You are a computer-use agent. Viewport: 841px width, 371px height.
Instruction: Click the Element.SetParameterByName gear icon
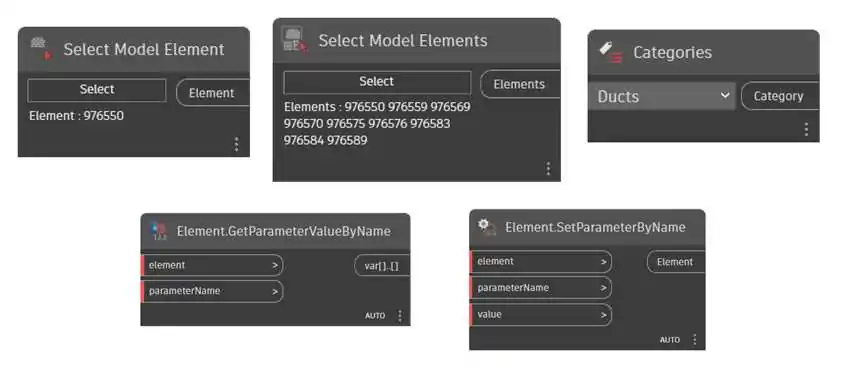coord(487,227)
